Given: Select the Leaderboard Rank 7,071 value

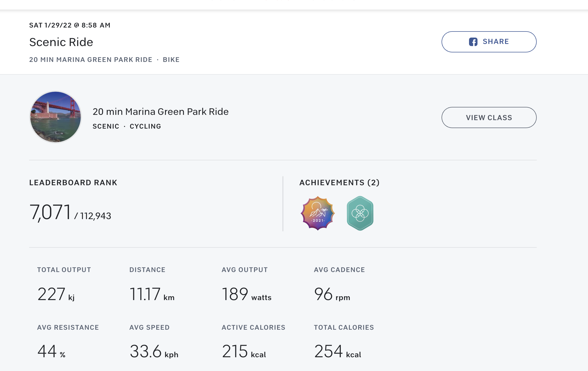Looking at the screenshot, I should click(50, 212).
